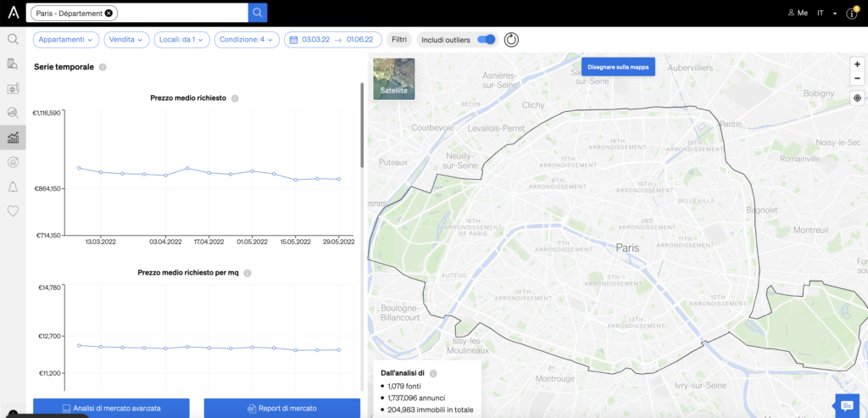868x418 pixels.
Task: Click the app logo in the top-left corner
Action: (14, 13)
